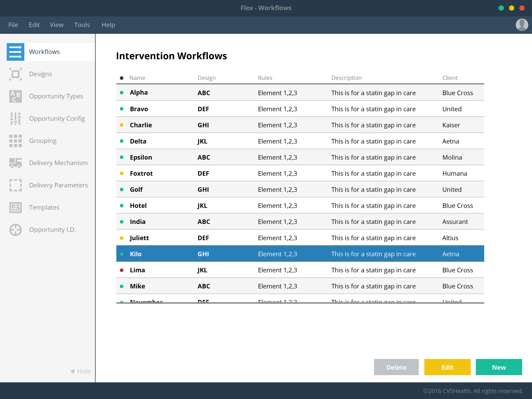
Task: Select the Delivery Parameters dashed-square icon
Action: (15, 185)
